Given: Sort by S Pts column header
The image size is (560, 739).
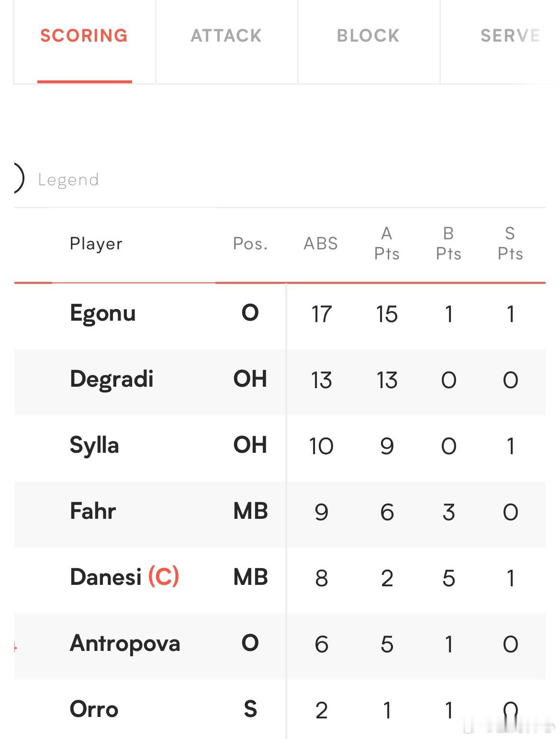Looking at the screenshot, I should tap(510, 244).
